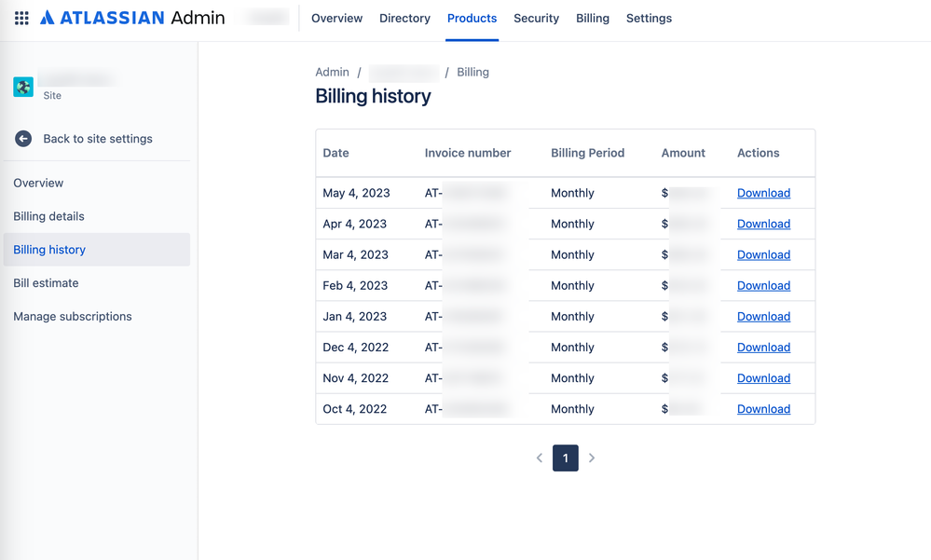The width and height of the screenshot is (931, 560).
Task: Open the Directory tab
Action: pyautogui.click(x=405, y=19)
